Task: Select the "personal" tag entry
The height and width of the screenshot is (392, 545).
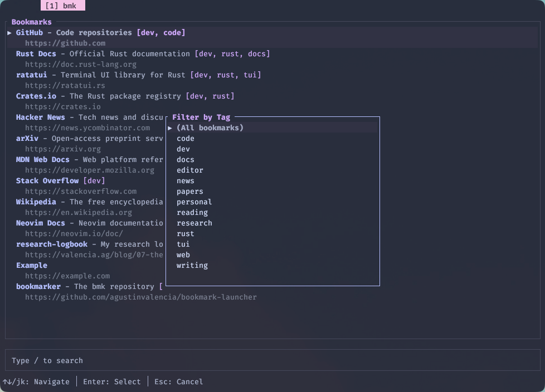Action: point(194,202)
